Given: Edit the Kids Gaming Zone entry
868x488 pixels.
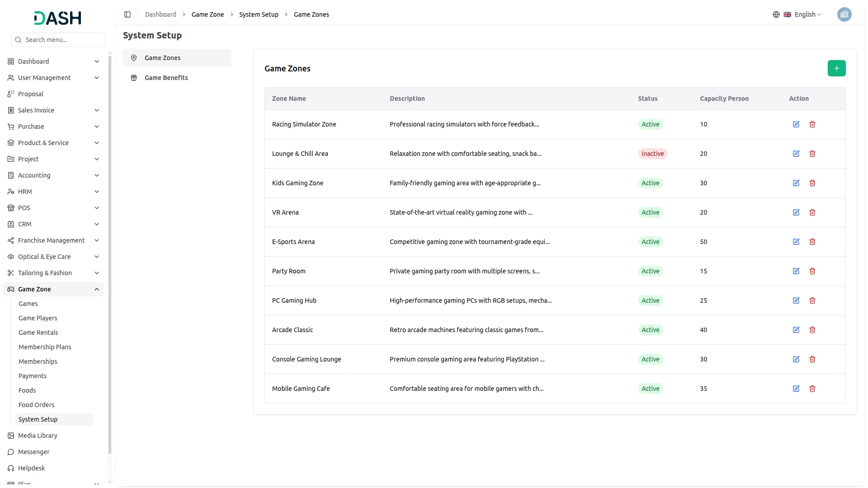Looking at the screenshot, I should (x=796, y=183).
